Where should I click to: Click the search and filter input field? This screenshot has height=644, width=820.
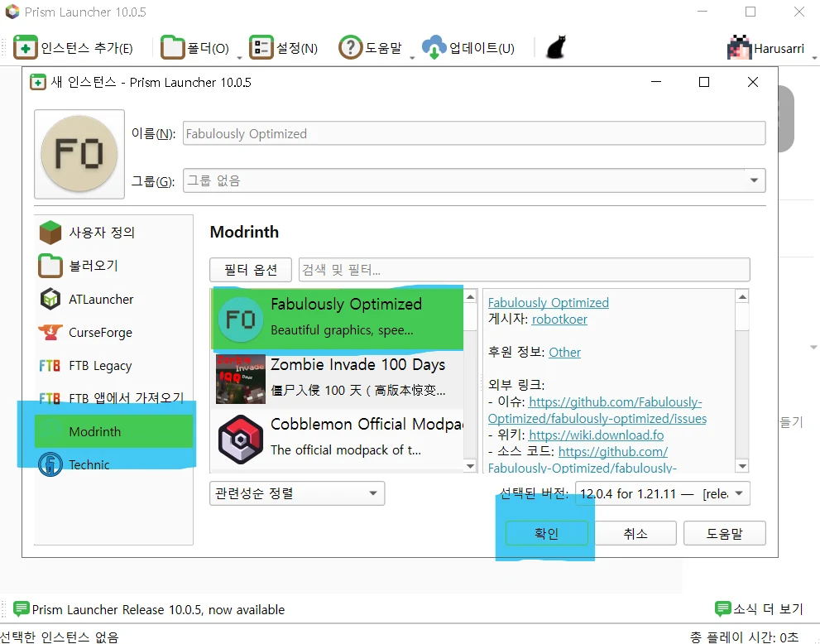pos(524,269)
